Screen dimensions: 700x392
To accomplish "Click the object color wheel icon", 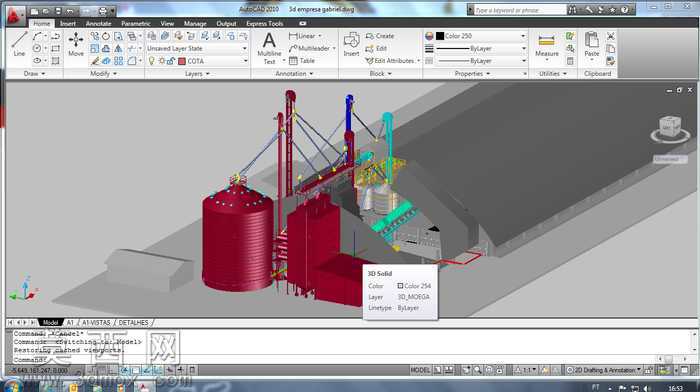I will (x=429, y=36).
